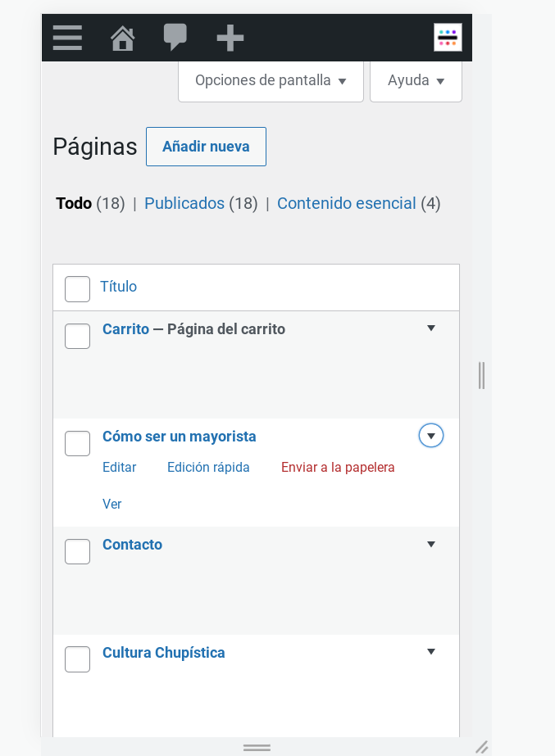
Task: Click the Editar link under Cómo ser un mayorista
Action: (x=119, y=467)
